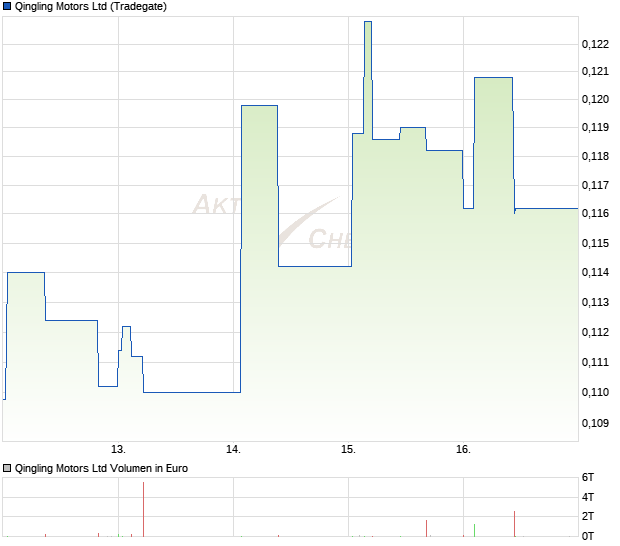Click 'Qingling Motors Ltd Volumen in Euro' label
This screenshot has width=620, height=546.
coord(101,469)
